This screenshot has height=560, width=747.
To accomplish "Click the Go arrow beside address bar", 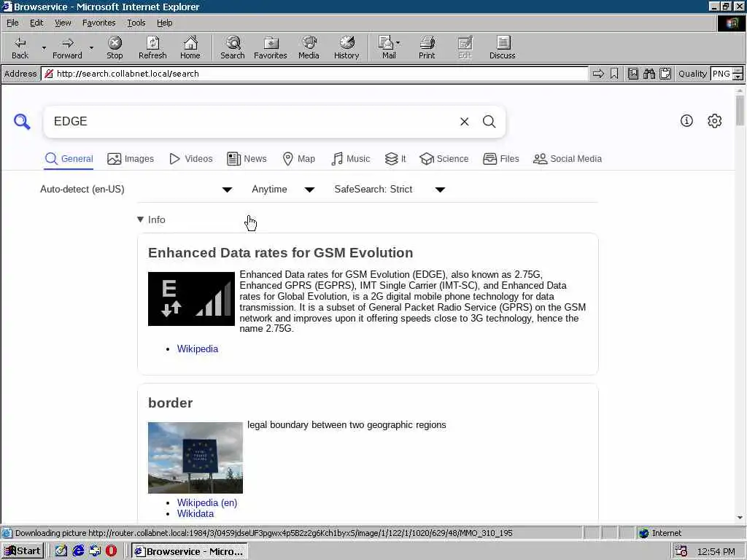I will [598, 74].
